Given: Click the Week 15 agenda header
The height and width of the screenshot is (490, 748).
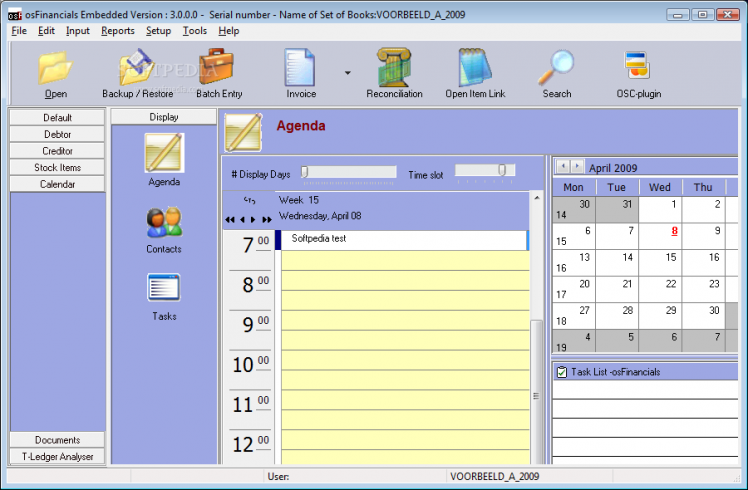Looking at the screenshot, I should click(299, 200).
